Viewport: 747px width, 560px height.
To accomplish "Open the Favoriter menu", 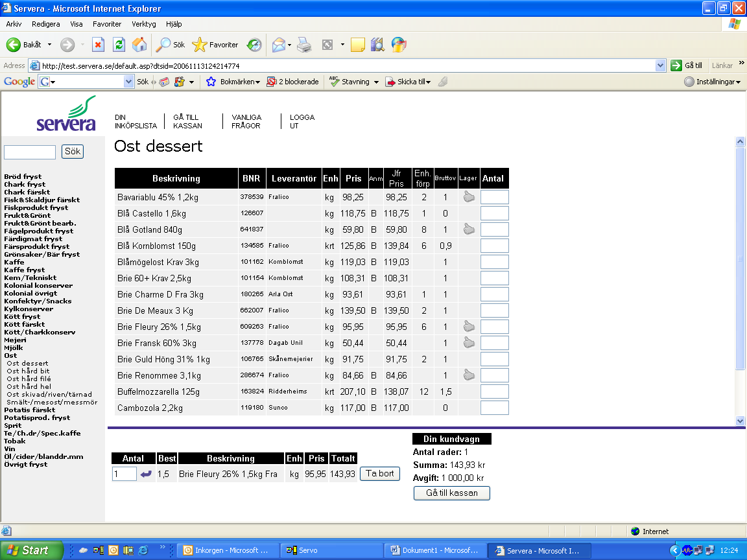I will tap(107, 24).
